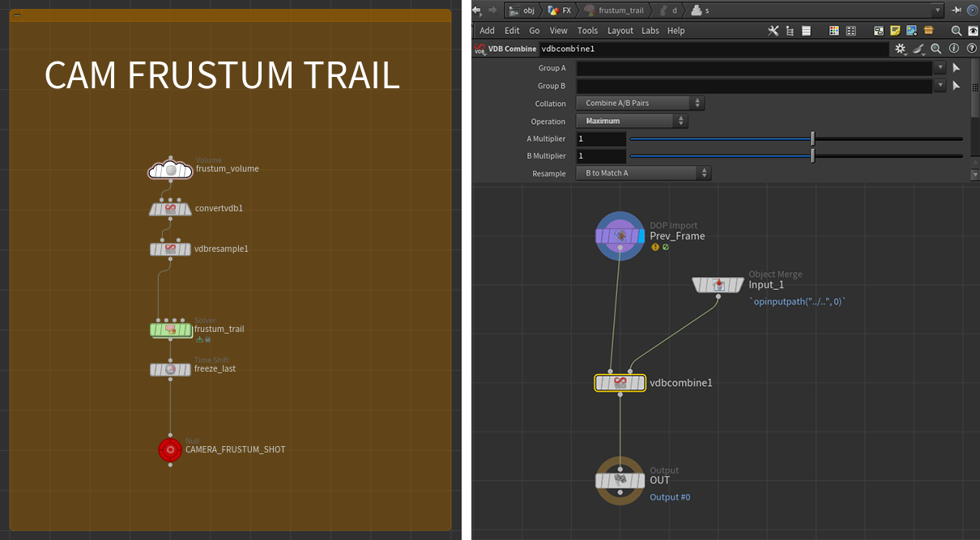
Task: Click the FX path segment
Action: (x=560, y=11)
